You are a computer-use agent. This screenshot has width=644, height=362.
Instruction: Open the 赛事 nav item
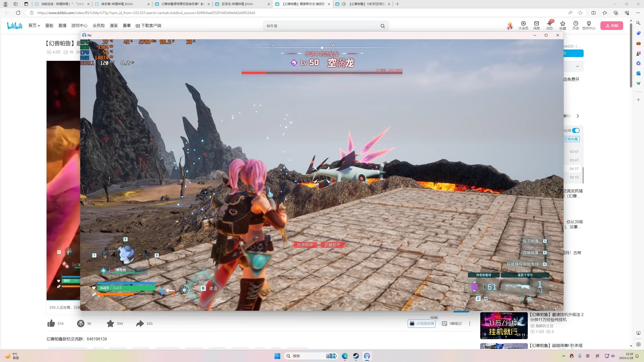tap(127, 26)
